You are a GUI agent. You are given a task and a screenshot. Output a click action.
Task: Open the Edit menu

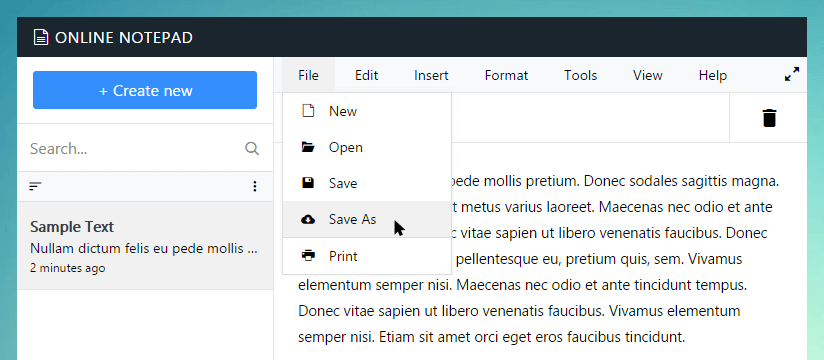[x=366, y=76]
